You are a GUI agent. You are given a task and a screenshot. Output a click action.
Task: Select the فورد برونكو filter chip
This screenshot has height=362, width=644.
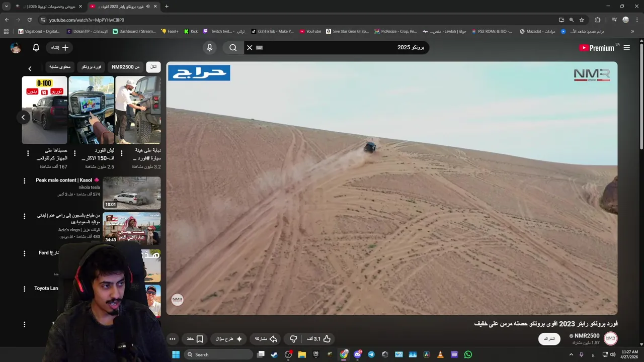(x=91, y=67)
